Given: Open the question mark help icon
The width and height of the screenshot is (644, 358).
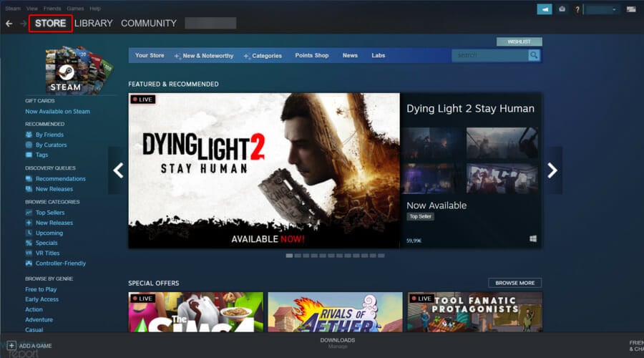Looking at the screenshot, I should (577, 9).
